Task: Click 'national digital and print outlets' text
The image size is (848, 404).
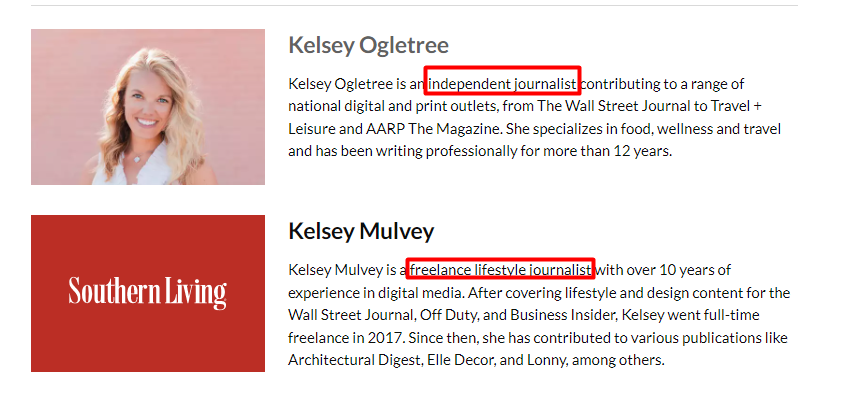Action: pos(393,106)
